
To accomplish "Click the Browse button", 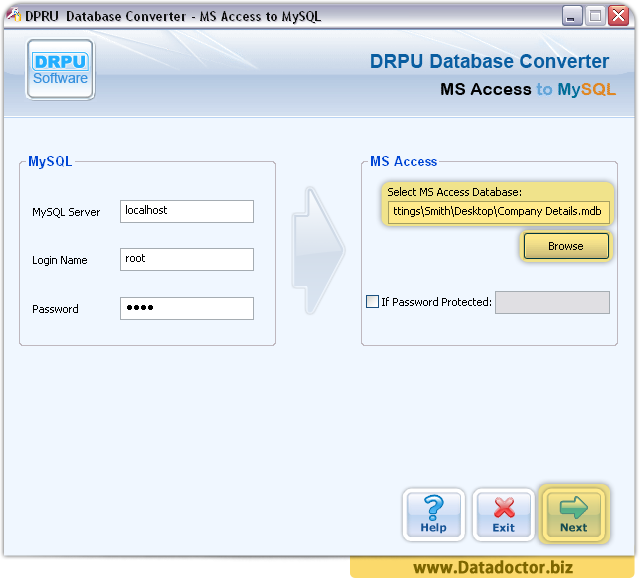I will point(566,246).
